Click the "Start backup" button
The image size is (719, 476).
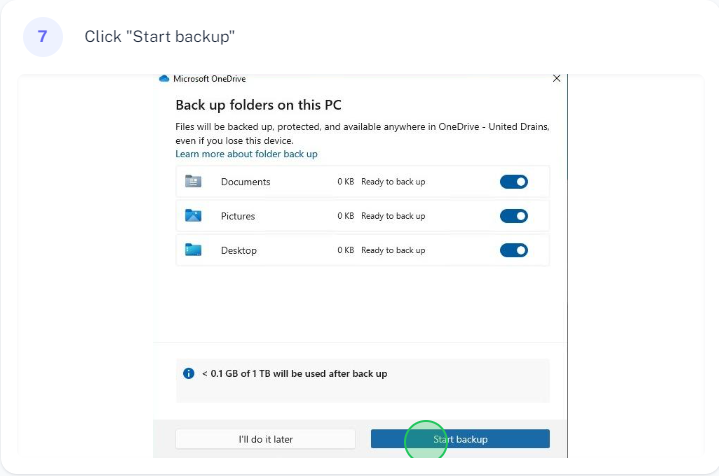(460, 439)
